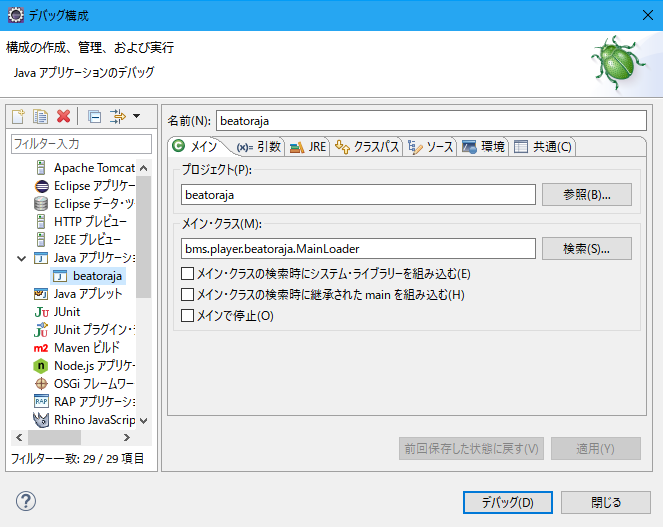Focus the フィルター入力 filter box
The image size is (663, 527).
point(81,144)
